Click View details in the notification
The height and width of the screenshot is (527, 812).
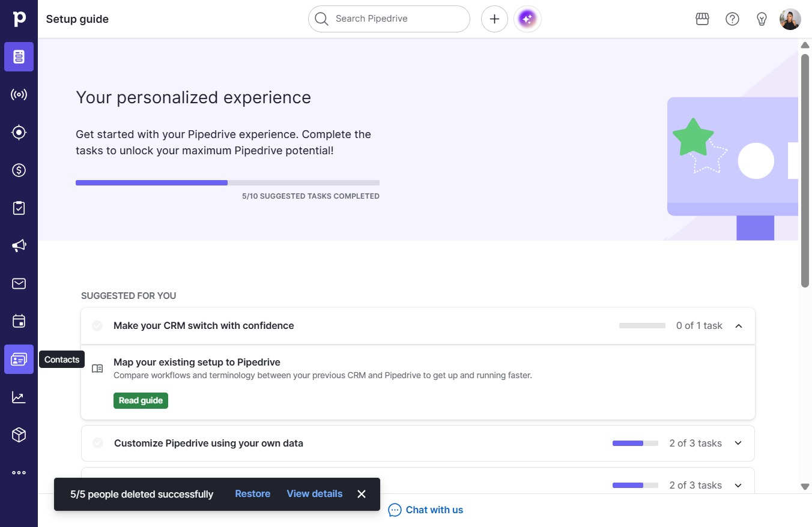(315, 494)
